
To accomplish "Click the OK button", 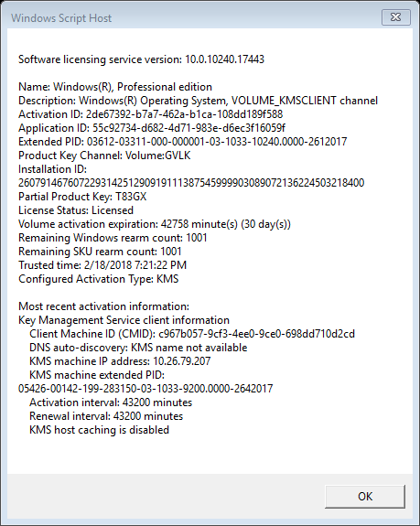I will pos(365,496).
